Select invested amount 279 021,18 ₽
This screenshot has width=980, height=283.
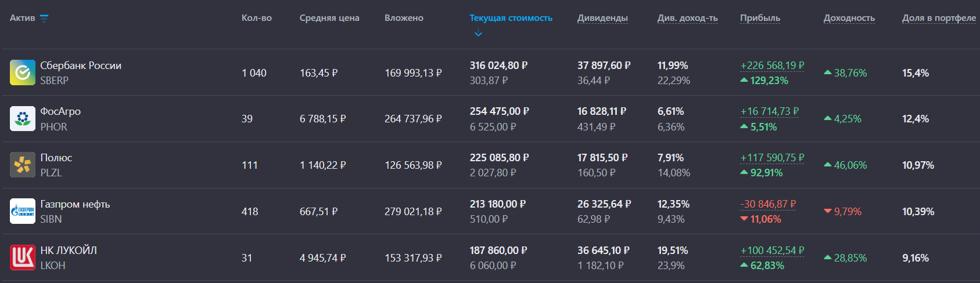pos(413,212)
